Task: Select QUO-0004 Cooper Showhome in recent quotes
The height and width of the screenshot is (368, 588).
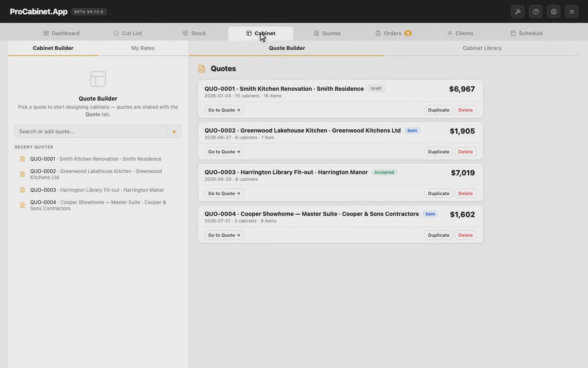Action: 98,205
